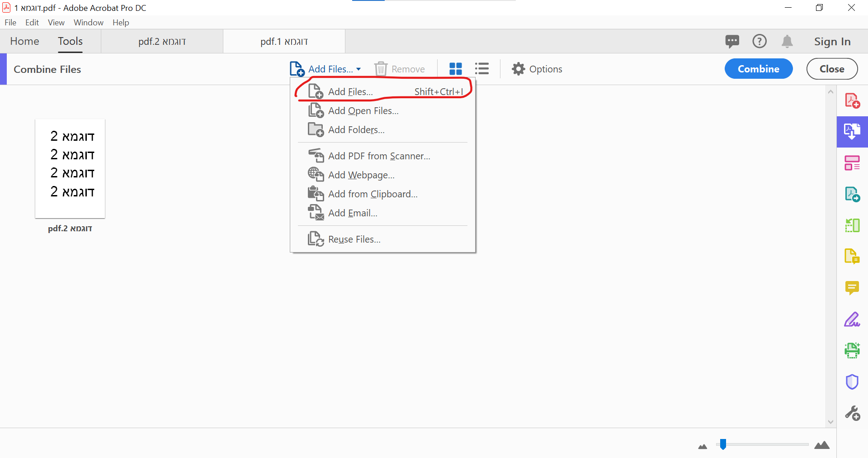Click the large thumbnails mountain icon

point(822,445)
